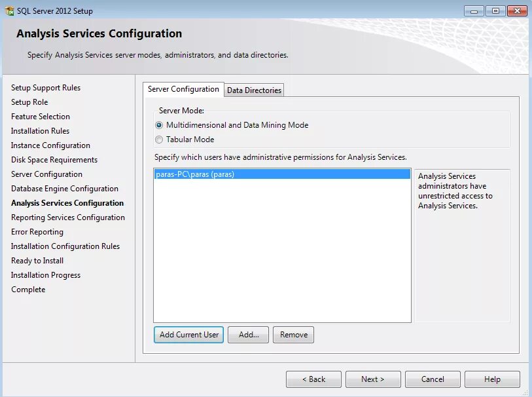532x397 pixels.
Task: Click Error Reporting step
Action: coord(37,232)
